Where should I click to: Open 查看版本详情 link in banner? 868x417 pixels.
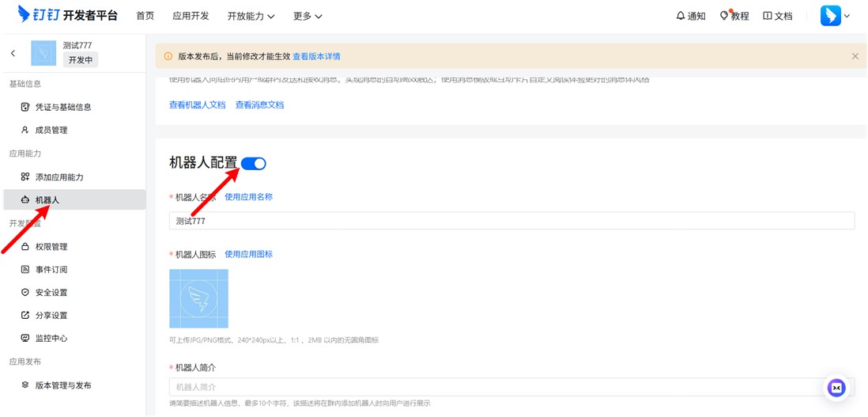coord(316,57)
